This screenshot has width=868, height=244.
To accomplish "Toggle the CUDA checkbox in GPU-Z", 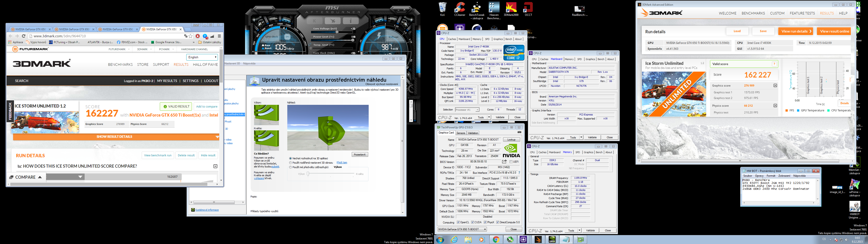I will 472,223.
